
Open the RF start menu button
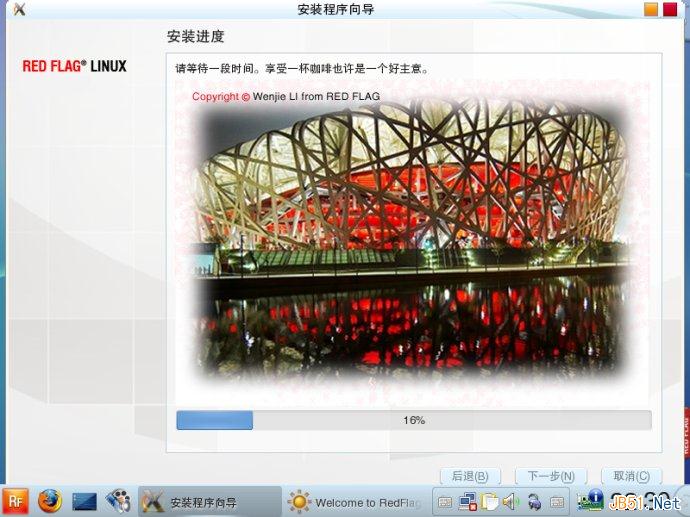click(15, 502)
